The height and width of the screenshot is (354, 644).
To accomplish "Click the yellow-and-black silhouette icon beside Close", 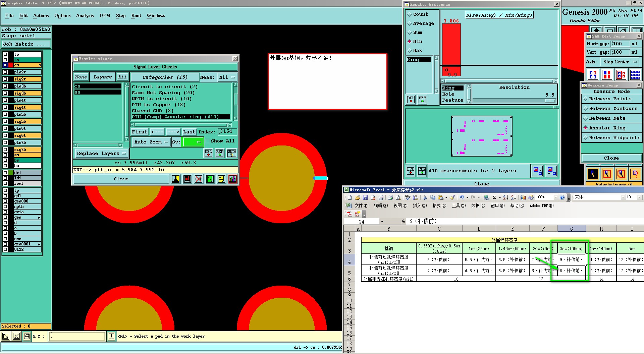I will point(176,179).
